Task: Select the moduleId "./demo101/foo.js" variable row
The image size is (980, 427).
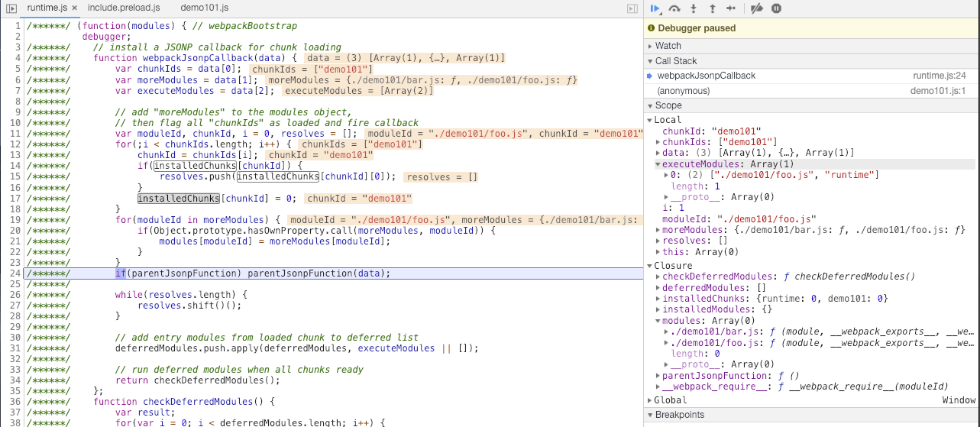Action: [x=812, y=219]
